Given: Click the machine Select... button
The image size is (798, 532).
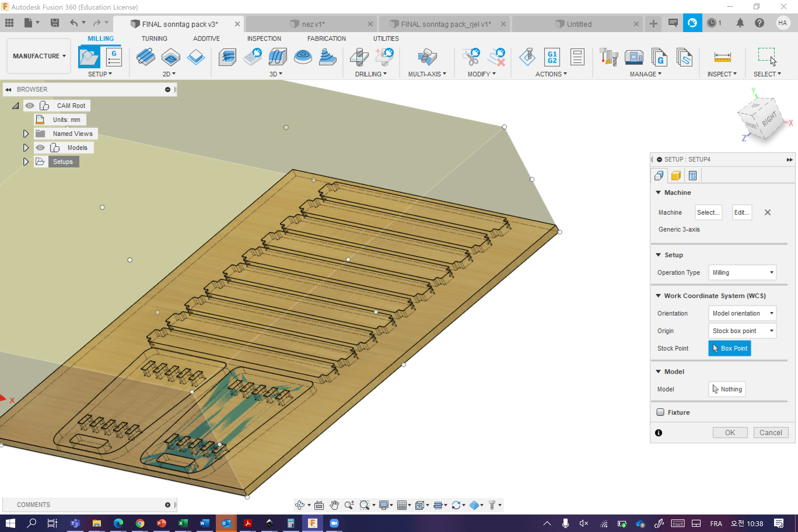Looking at the screenshot, I should tap(708, 212).
